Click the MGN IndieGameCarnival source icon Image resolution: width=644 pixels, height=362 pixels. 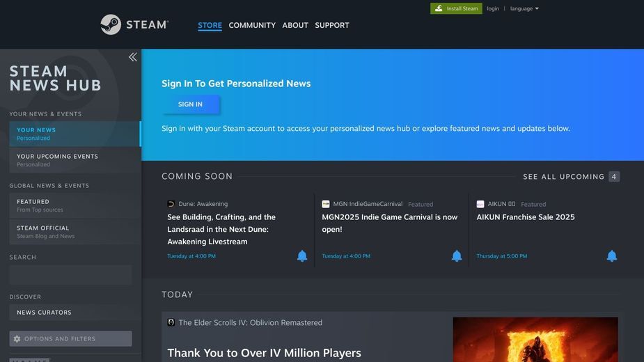click(326, 204)
